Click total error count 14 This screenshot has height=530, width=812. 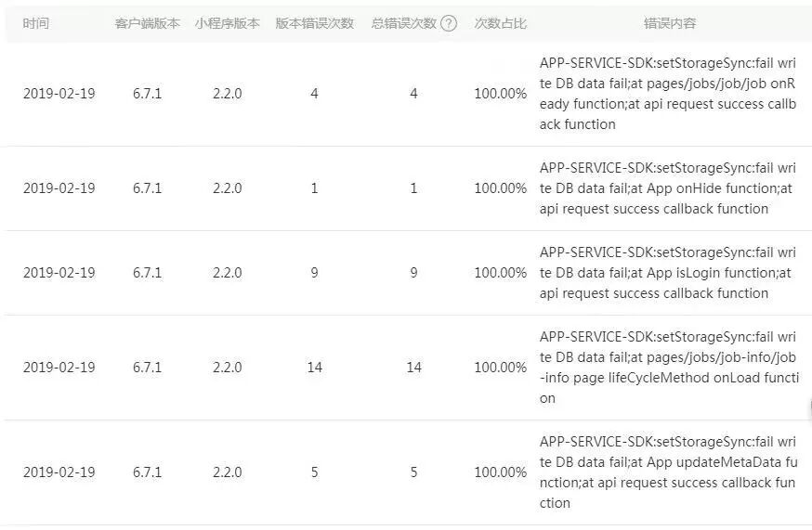coord(413,368)
